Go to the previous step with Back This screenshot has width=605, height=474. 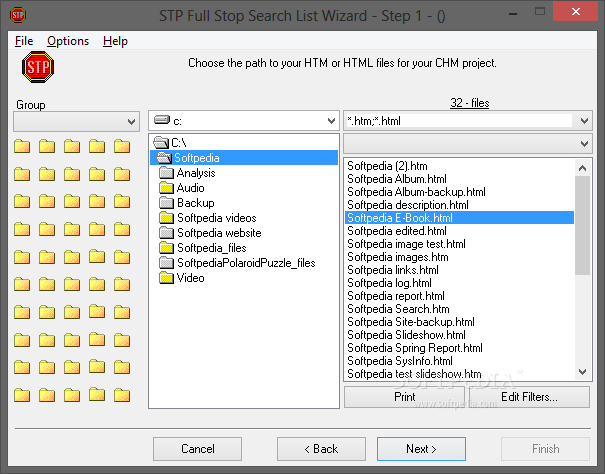pos(321,449)
